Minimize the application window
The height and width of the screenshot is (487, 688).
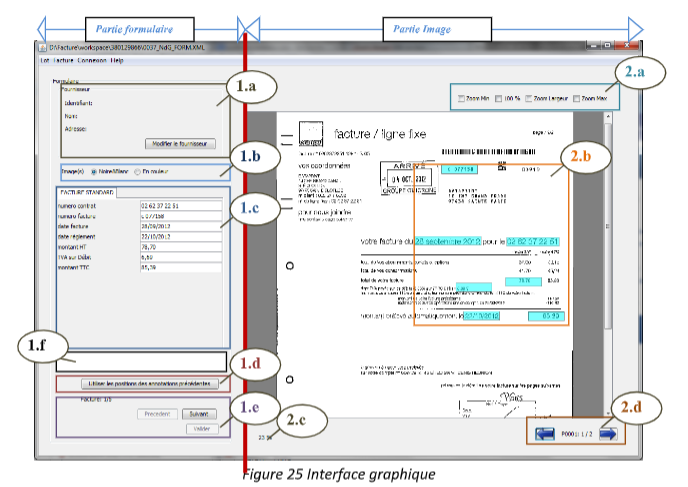pos(593,45)
